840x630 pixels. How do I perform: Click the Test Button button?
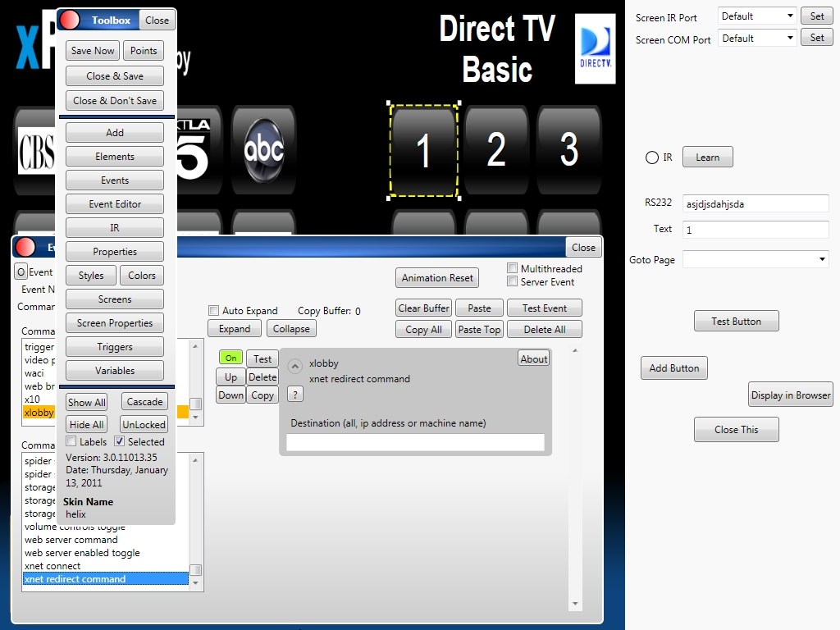coord(736,321)
